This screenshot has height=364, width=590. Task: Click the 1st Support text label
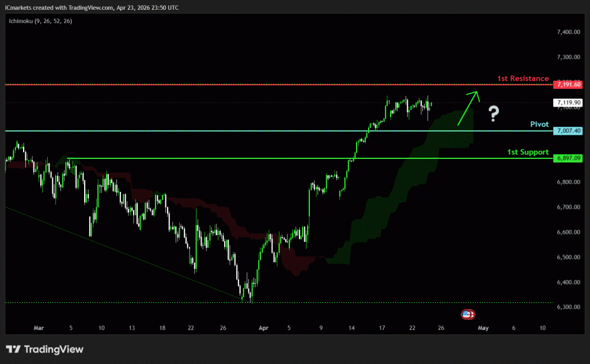pos(527,152)
